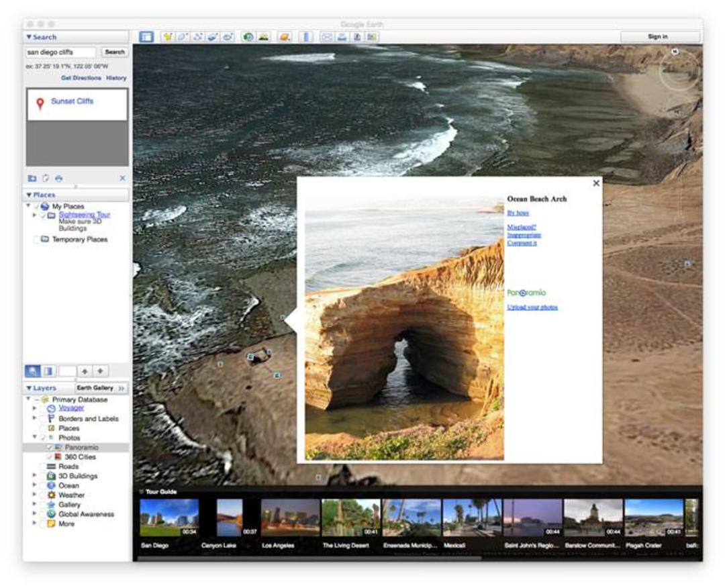Toggle the sidebar visibility toolbar icon
This screenshot has width=725, height=588.
146,37
